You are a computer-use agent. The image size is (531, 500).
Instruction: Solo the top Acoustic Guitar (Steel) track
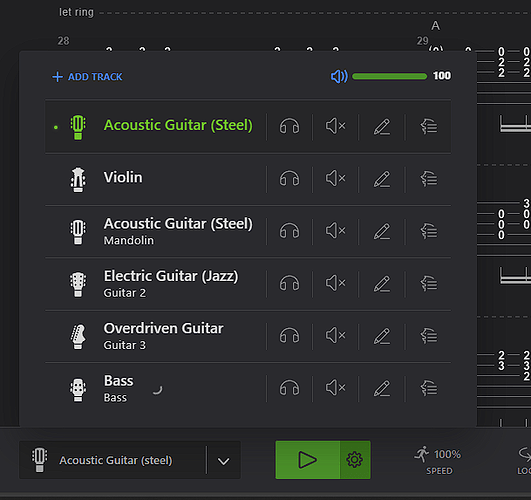click(289, 126)
